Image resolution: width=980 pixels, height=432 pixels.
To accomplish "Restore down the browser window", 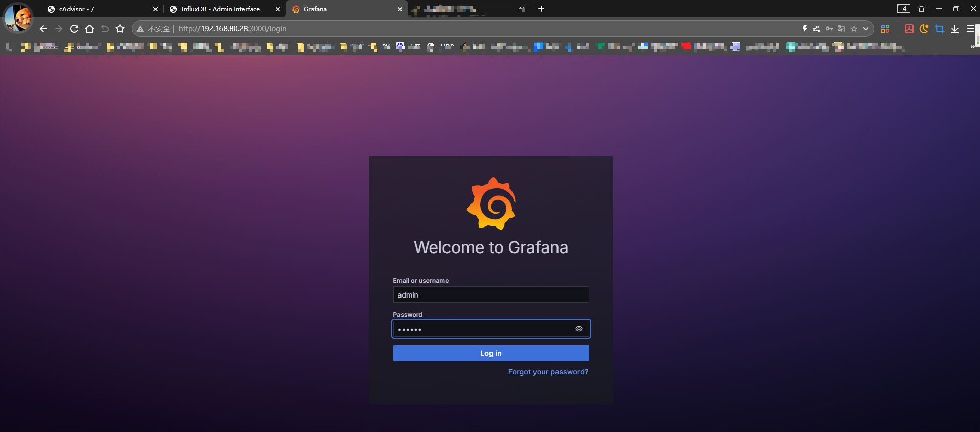I will [x=956, y=9].
